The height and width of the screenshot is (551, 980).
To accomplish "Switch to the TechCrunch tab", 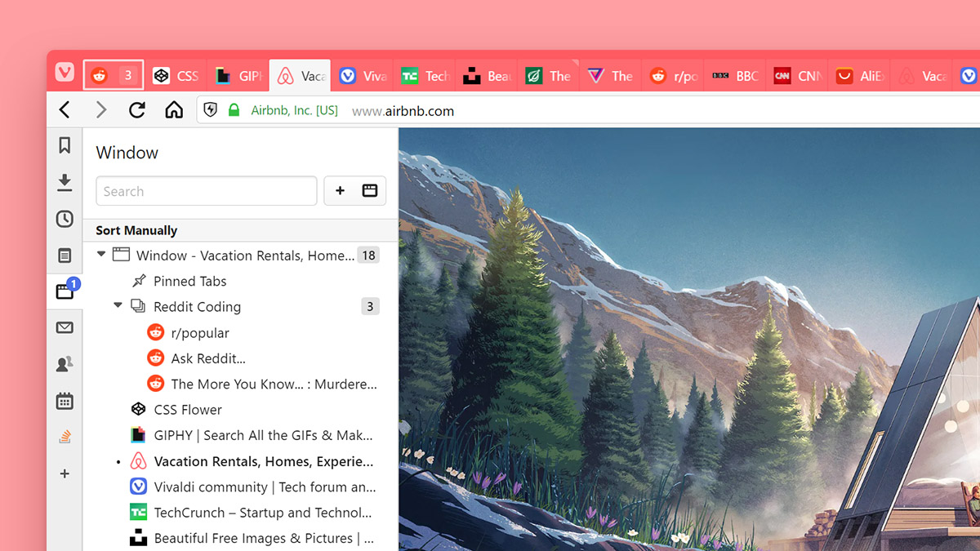I will pyautogui.click(x=424, y=75).
